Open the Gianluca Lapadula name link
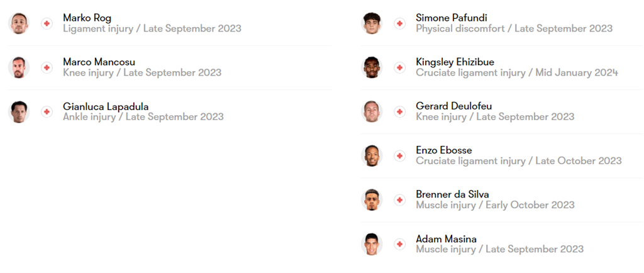Viewport: 644px width, 273px height. [x=106, y=106]
